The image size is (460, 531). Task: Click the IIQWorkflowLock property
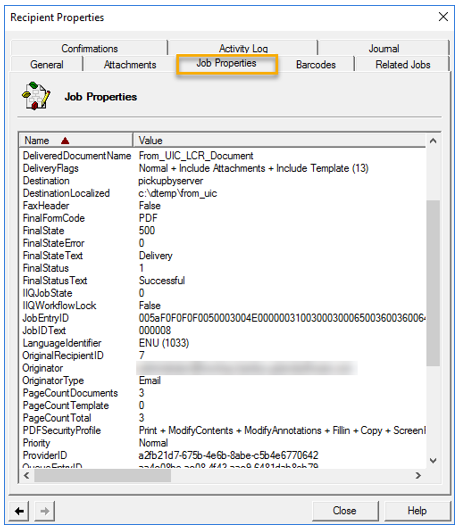tap(59, 306)
